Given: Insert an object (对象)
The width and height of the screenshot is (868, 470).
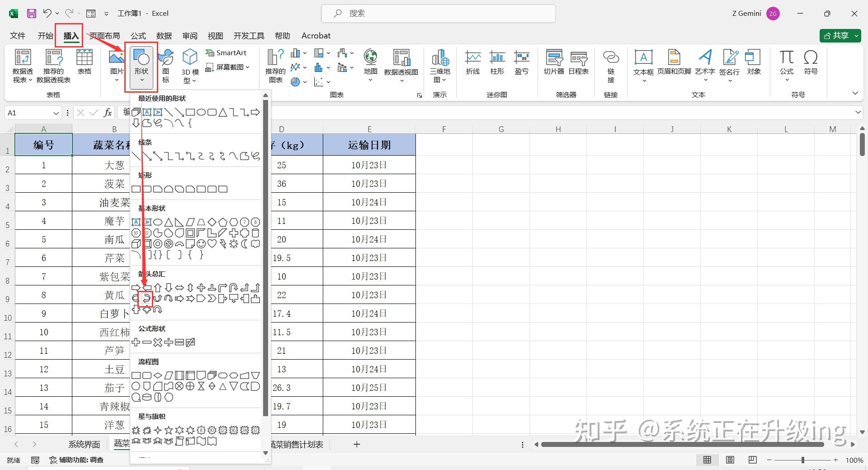Looking at the screenshot, I should click(x=754, y=62).
